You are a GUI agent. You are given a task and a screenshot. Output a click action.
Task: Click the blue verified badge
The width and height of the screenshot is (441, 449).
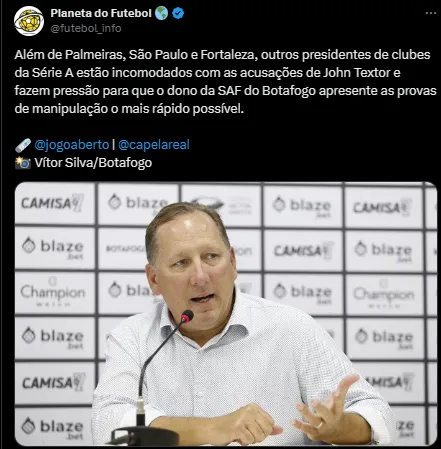pyautogui.click(x=178, y=13)
